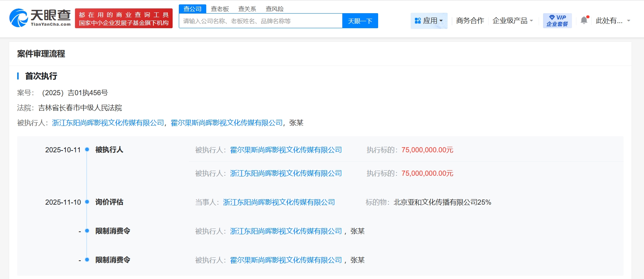Select the 查公司 search tab
The height and width of the screenshot is (279, 644).
(192, 9)
